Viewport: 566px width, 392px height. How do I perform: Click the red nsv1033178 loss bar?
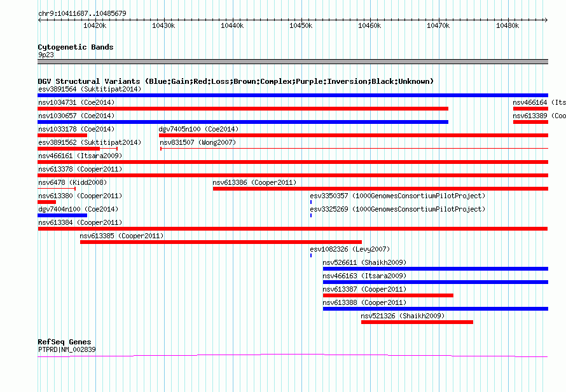tap(62, 135)
